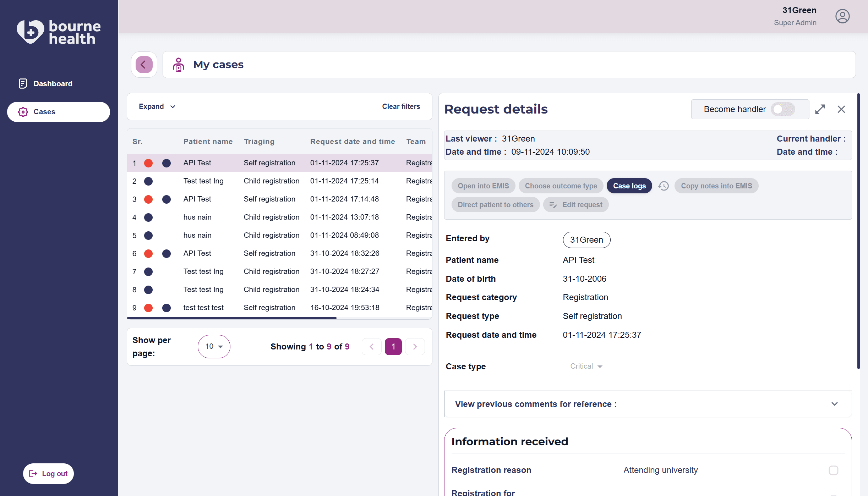Click Choose outcome type button

[x=561, y=186]
